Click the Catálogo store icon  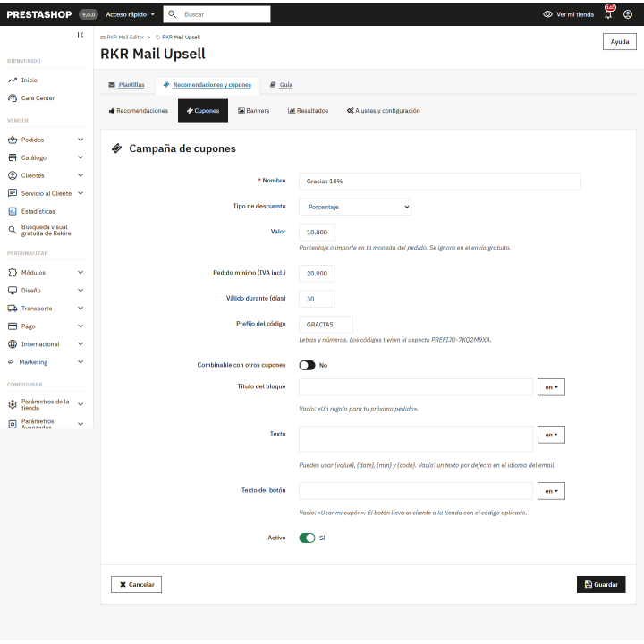point(13,157)
